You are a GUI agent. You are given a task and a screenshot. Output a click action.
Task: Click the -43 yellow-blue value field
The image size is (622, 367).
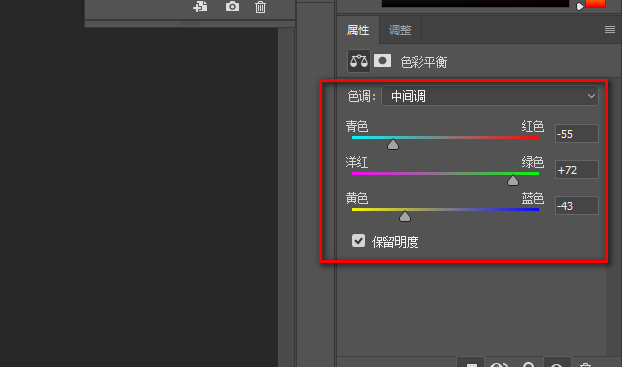[576, 206]
